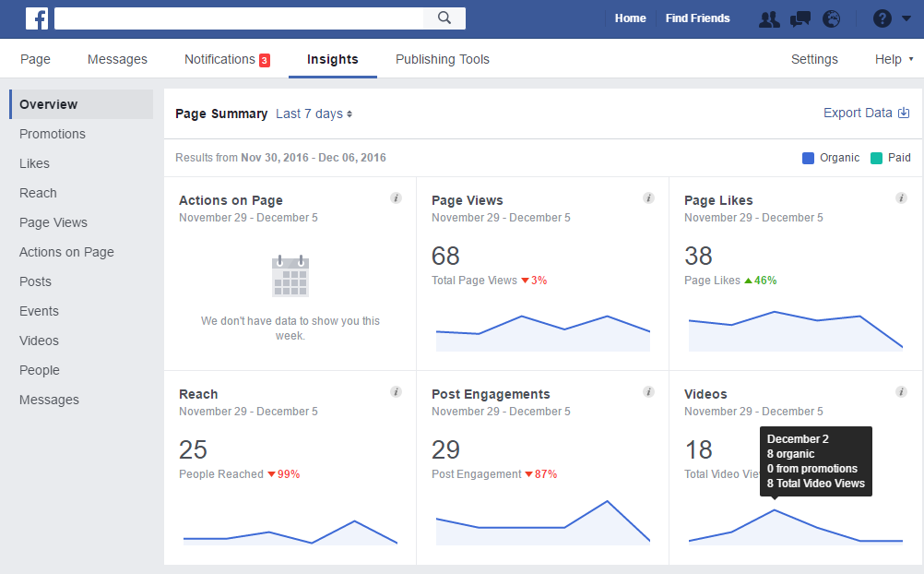Screen dimensions: 924x574
Task: Click the 18 Total Video Views number
Action: click(698, 450)
